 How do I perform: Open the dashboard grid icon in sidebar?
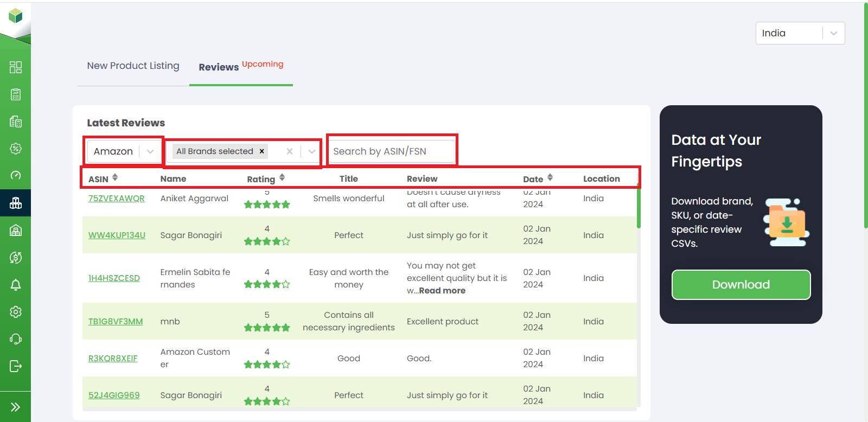tap(16, 67)
